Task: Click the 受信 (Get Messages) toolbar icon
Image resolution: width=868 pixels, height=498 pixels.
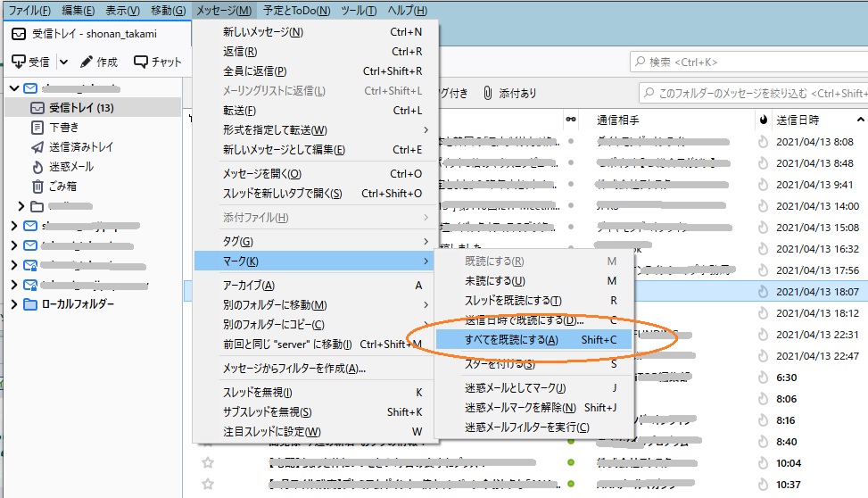Action: pos(19,62)
